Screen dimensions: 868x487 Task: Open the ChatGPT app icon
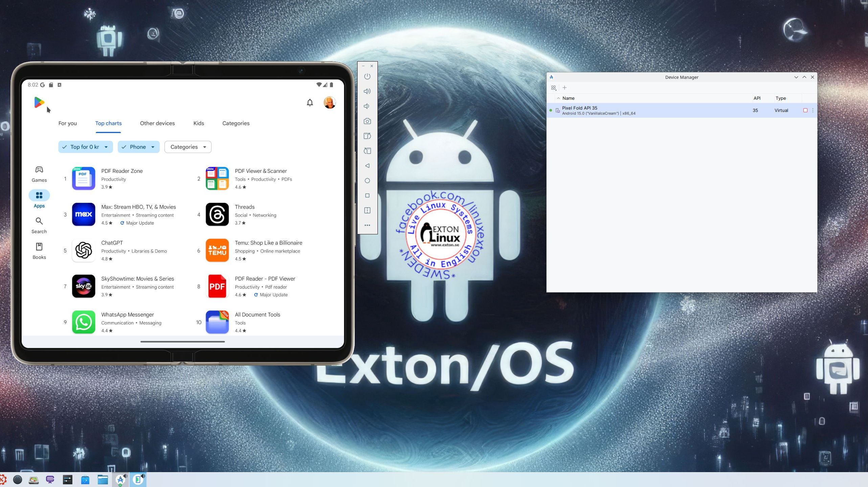coord(84,250)
